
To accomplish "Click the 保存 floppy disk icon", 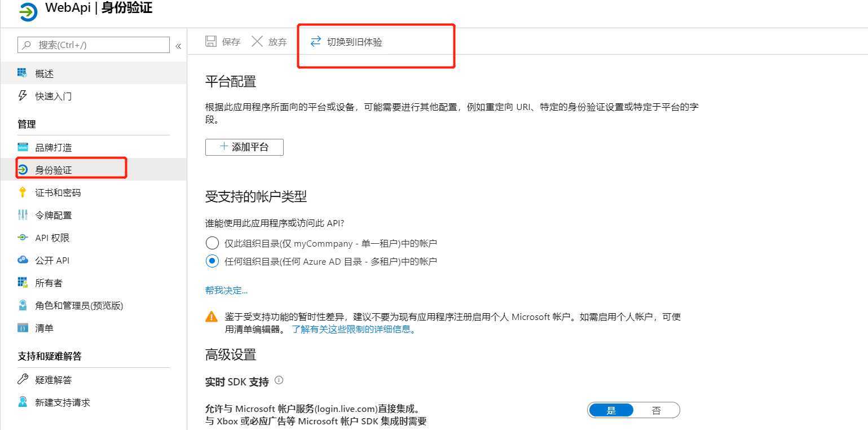I will coord(211,41).
